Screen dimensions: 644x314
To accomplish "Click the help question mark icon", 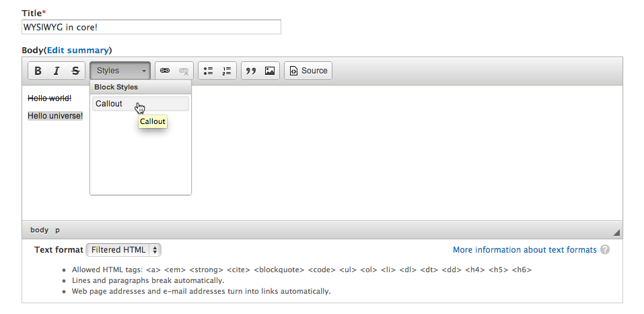I will coord(604,250).
